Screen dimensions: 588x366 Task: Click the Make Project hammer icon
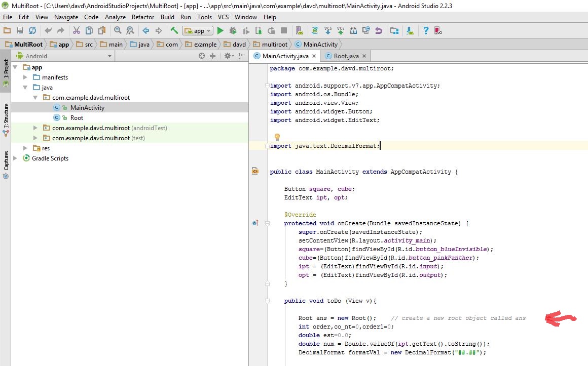(x=174, y=31)
